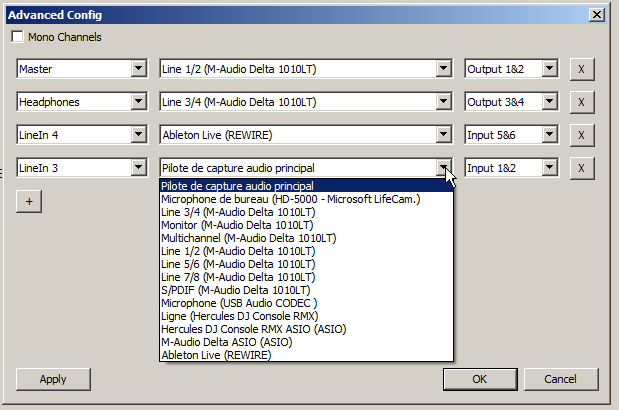Select Line 7/8 (M-Audio Delta 1010LT) option
The image size is (619, 410).
[x=306, y=277]
